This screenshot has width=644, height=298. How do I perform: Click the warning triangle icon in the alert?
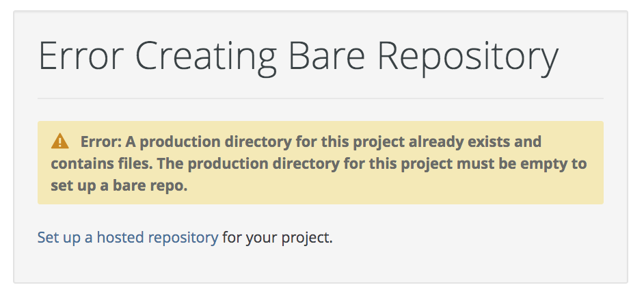tap(60, 142)
